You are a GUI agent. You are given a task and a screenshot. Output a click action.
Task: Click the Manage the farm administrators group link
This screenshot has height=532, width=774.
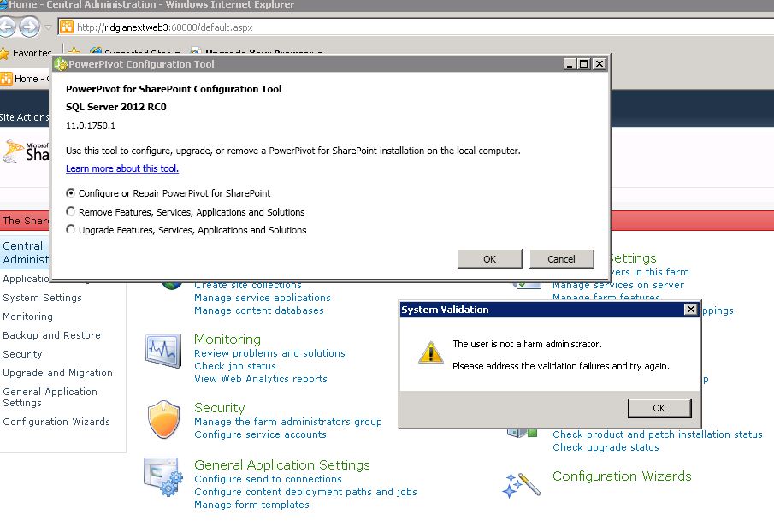click(287, 422)
